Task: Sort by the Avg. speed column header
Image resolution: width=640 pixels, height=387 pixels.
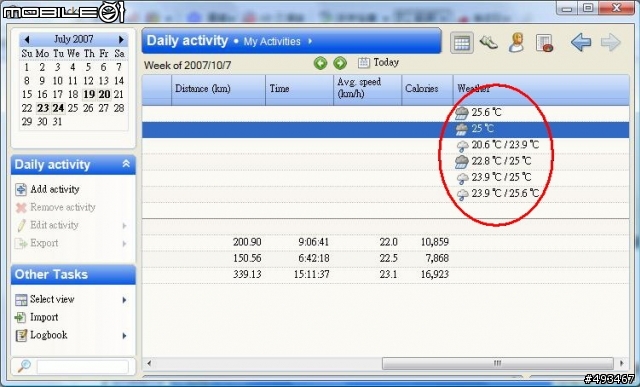Action: click(368, 90)
